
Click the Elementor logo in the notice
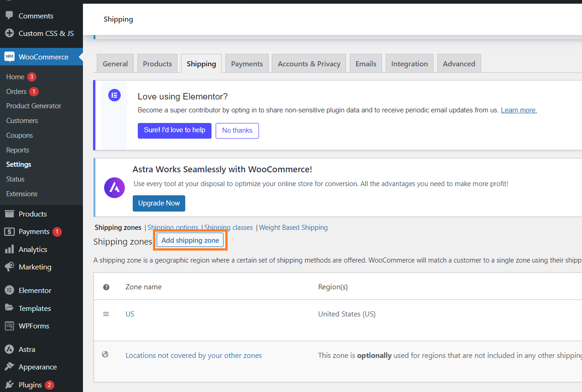pyautogui.click(x=114, y=95)
